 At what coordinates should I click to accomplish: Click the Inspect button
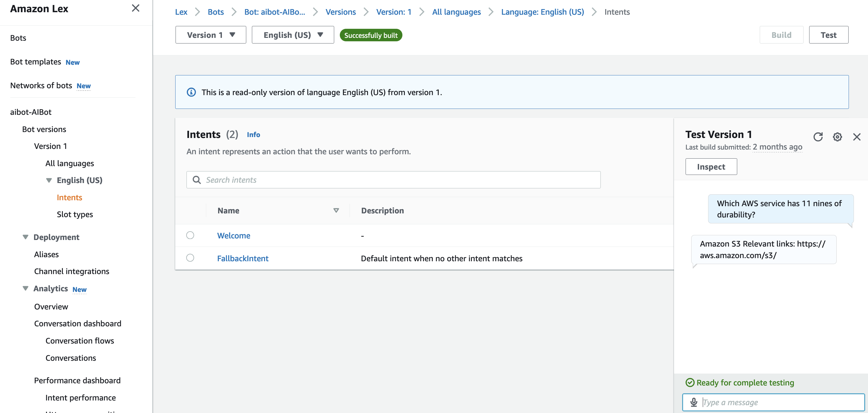pos(711,167)
